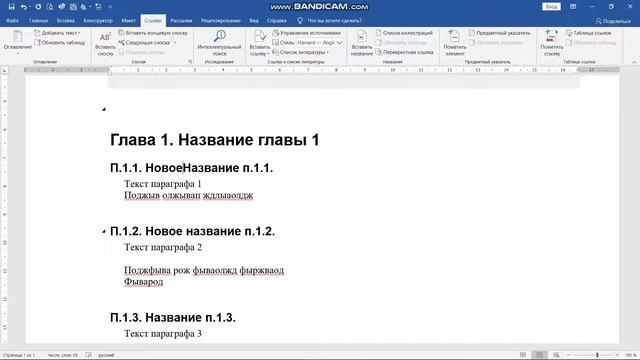This screenshot has height=360, width=640.
Task: Click Пометить ссылку citation button
Action: click(551, 43)
